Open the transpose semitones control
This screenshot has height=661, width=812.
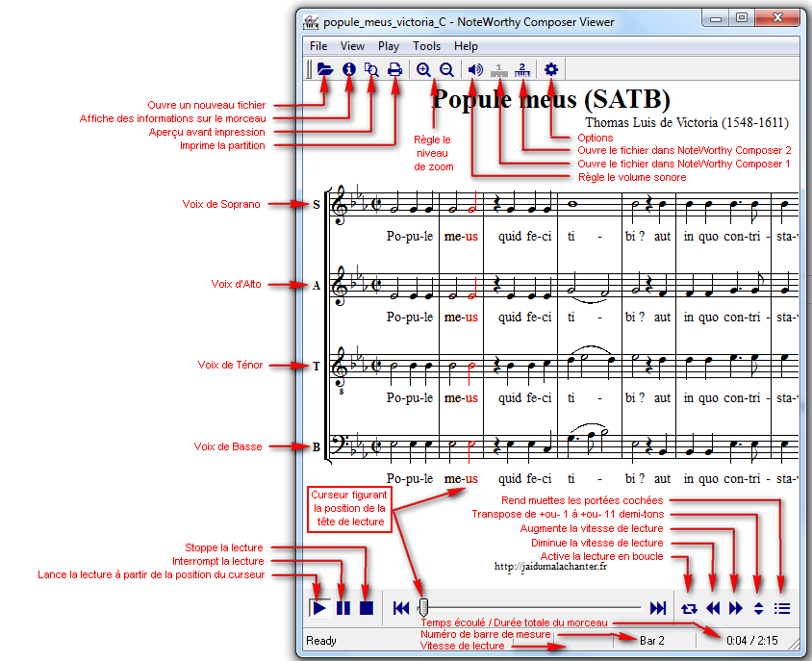pyautogui.click(x=759, y=608)
